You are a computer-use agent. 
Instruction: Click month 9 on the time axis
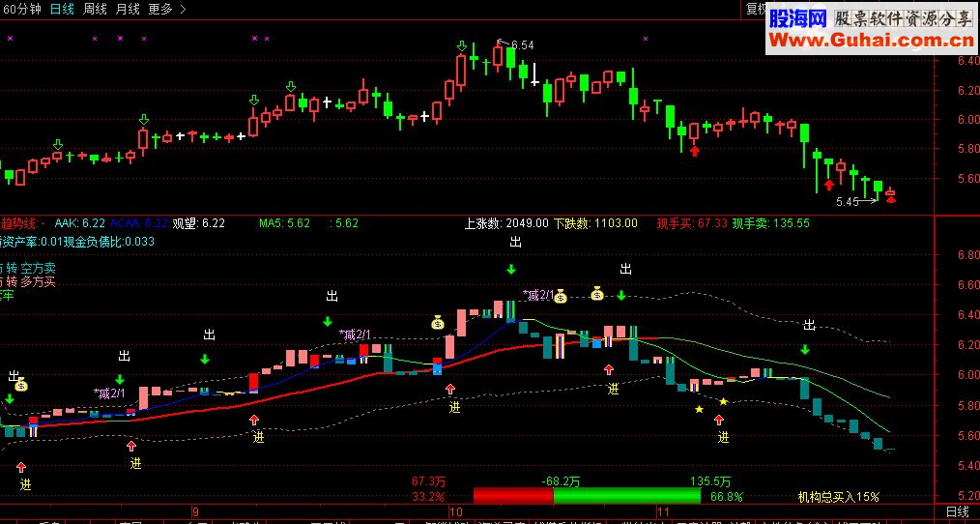coord(196,512)
